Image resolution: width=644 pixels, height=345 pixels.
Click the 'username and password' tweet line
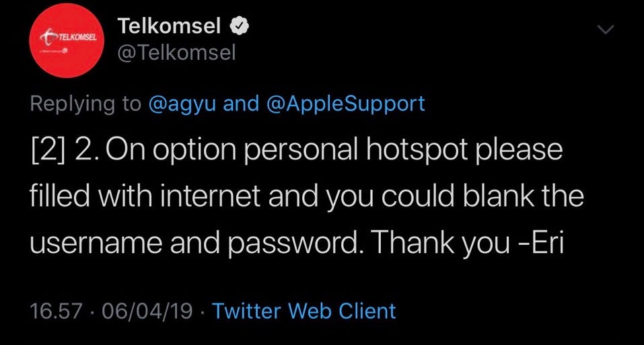297,243
